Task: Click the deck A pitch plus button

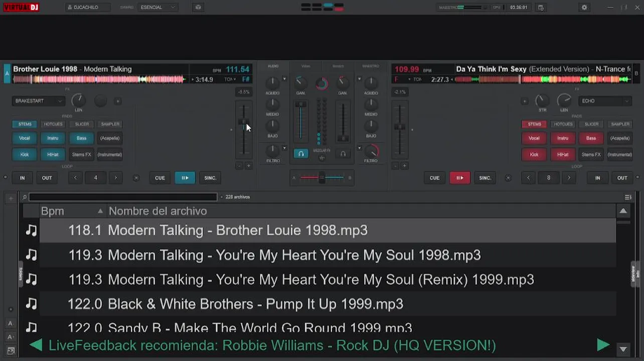Action: [248, 166]
